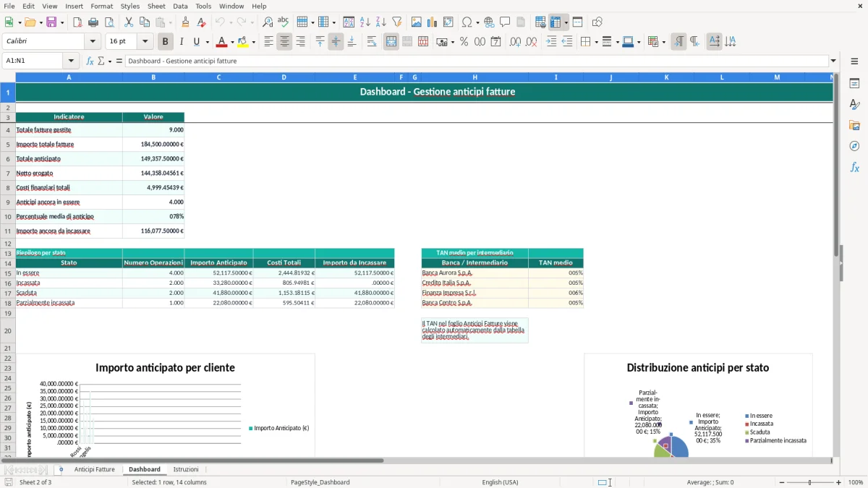This screenshot has width=868, height=488.
Task: Insert Image icon in toolbar
Action: (x=417, y=22)
